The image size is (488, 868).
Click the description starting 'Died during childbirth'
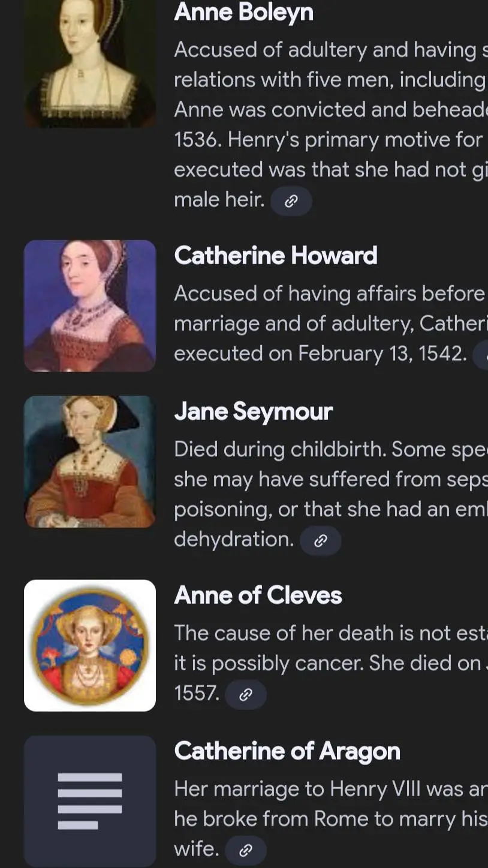click(x=331, y=494)
